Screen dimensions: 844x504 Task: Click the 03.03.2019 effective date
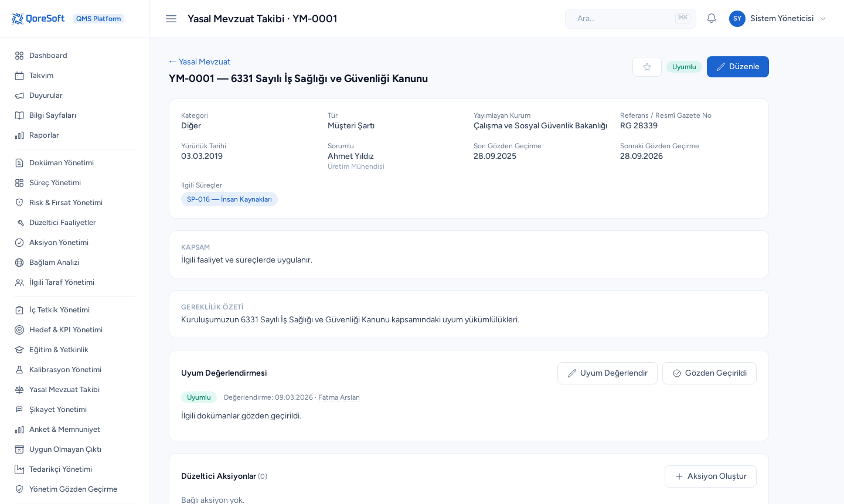[202, 156]
